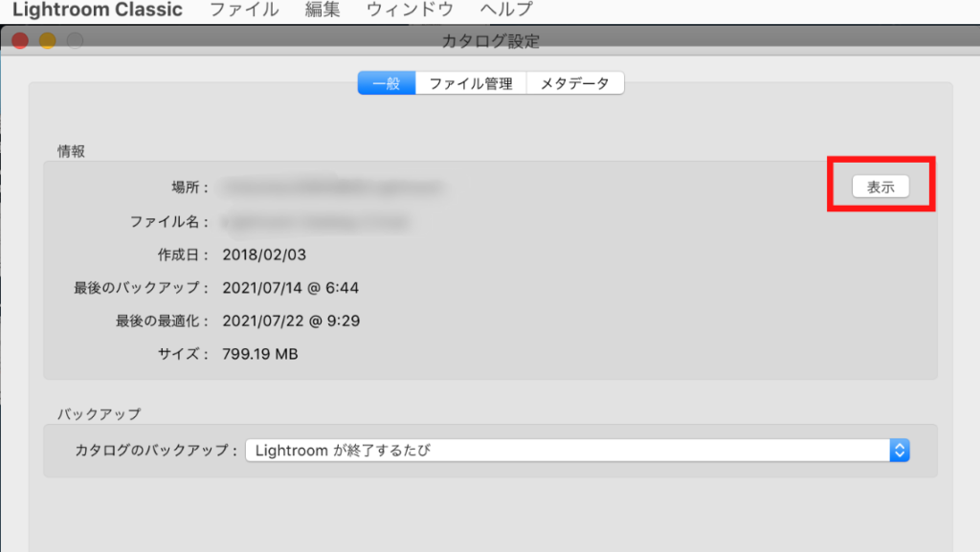Viewport: 980px width, 552px height.
Task: Click the ファイル名 label
Action: [169, 222]
